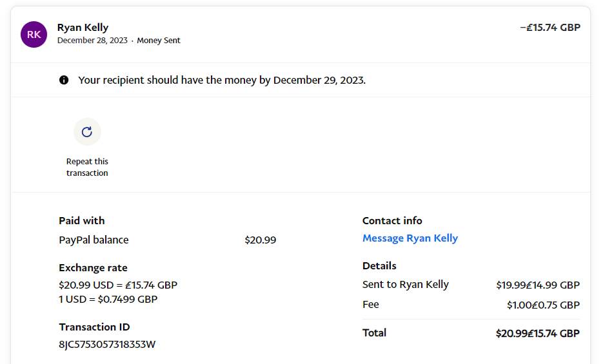Open the Message Ryan Kelly link
Screen dimensions: 614x364
point(410,238)
